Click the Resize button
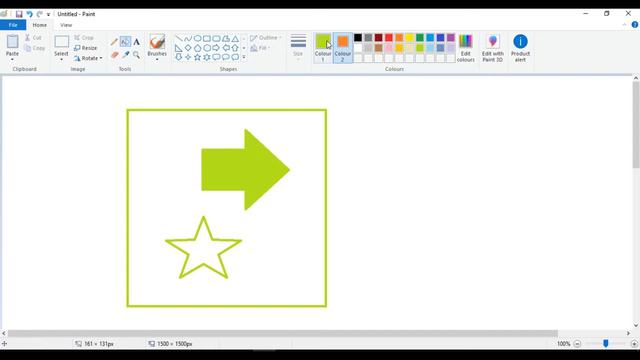 (86, 48)
